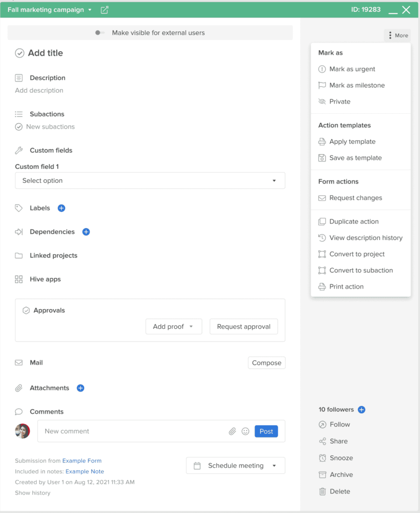Open emoji picker in comment box
The image size is (420, 513).
click(245, 431)
